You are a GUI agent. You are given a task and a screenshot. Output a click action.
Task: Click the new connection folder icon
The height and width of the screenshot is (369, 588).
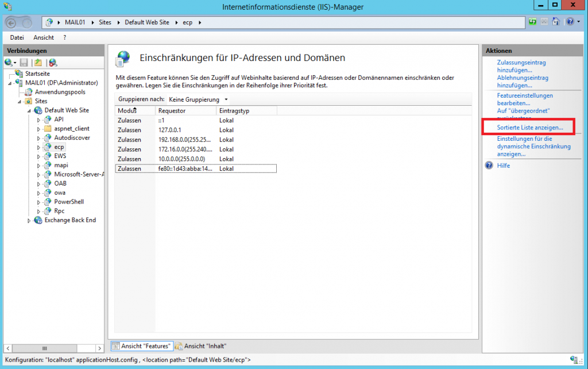pyautogui.click(x=38, y=62)
